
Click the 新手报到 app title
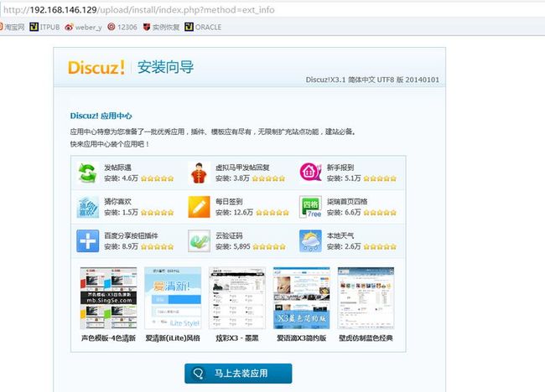click(x=340, y=168)
